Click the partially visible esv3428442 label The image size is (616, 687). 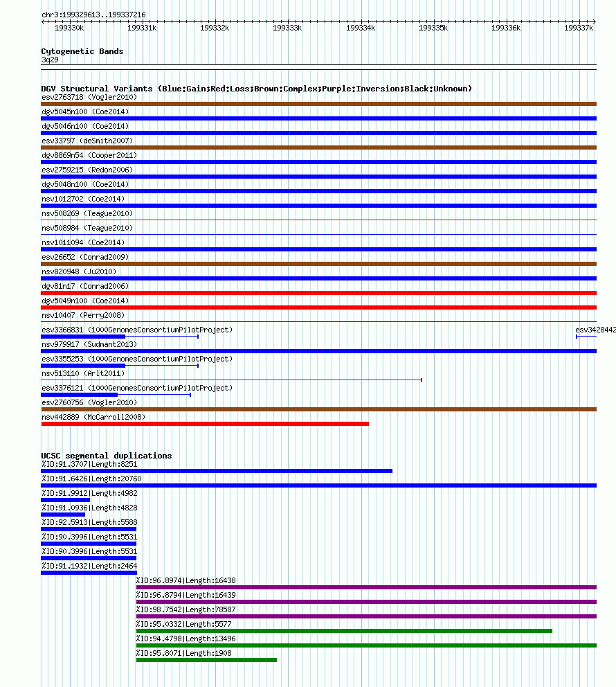point(595,330)
